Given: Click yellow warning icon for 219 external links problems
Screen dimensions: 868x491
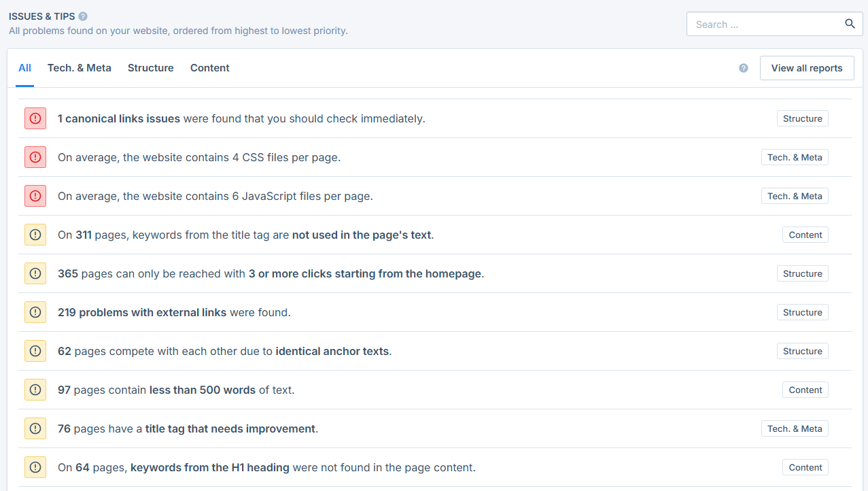Looking at the screenshot, I should (x=35, y=312).
